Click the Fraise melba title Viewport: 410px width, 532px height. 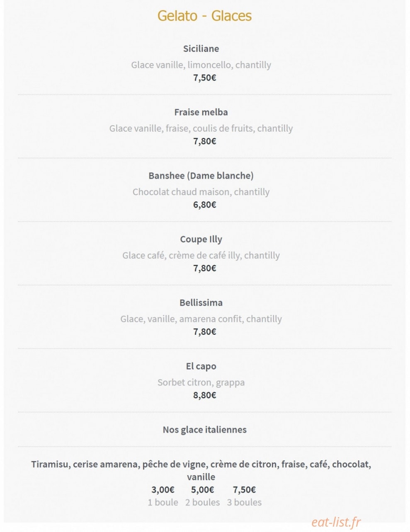pos(201,112)
